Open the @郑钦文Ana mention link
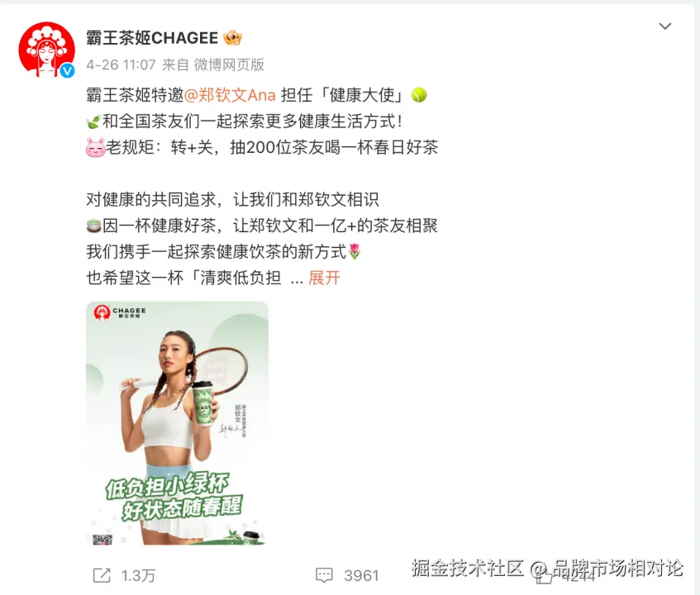This screenshot has width=700, height=595. click(230, 95)
